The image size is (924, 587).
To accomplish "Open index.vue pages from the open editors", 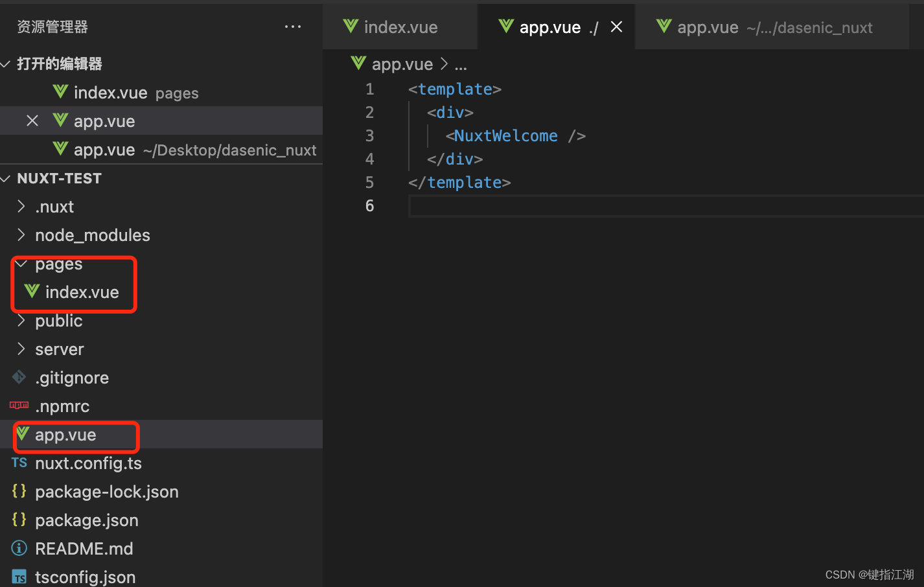I will [161, 93].
